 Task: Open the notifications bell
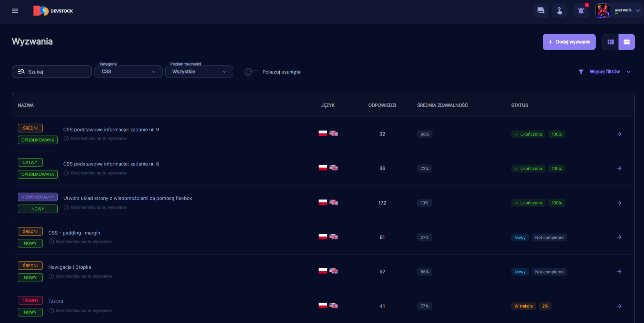click(x=581, y=11)
